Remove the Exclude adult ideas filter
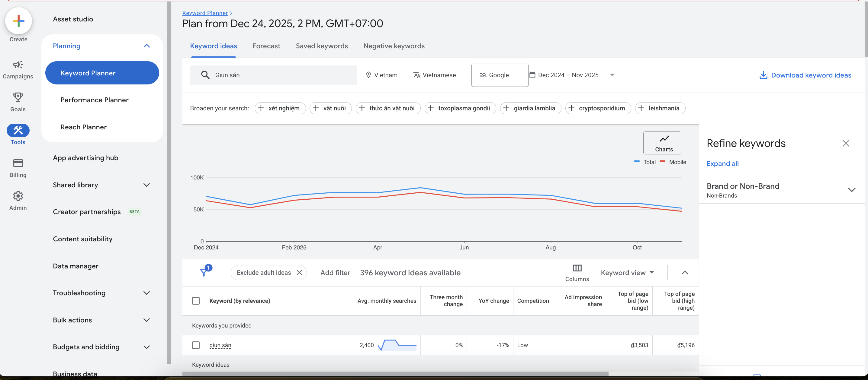The width and height of the screenshot is (868, 380). [299, 273]
